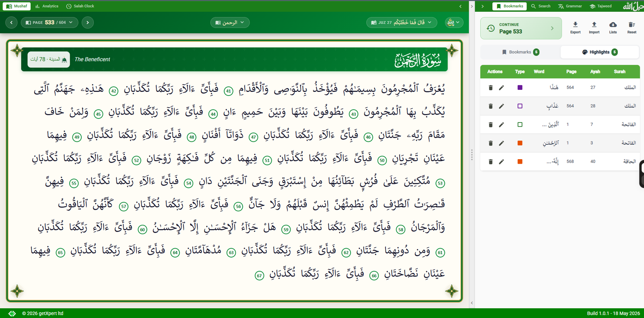The width and height of the screenshot is (644, 318).
Task: Edit the Al-Fatiha ayah 3 highlight
Action: (502, 143)
